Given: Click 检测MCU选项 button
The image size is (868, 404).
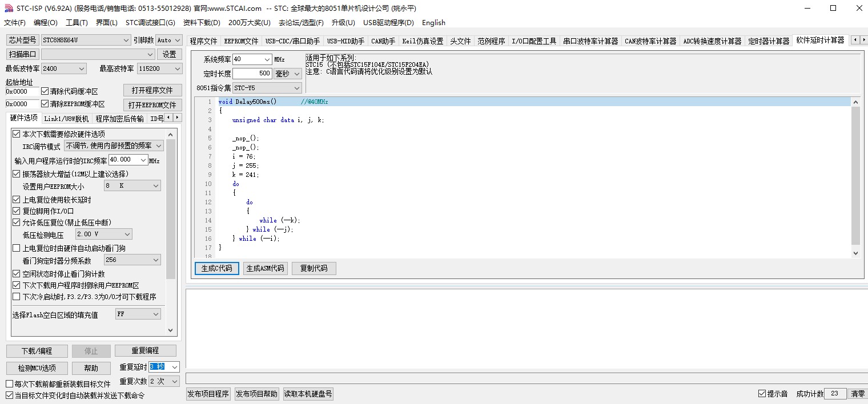Looking at the screenshot, I should click(37, 368).
